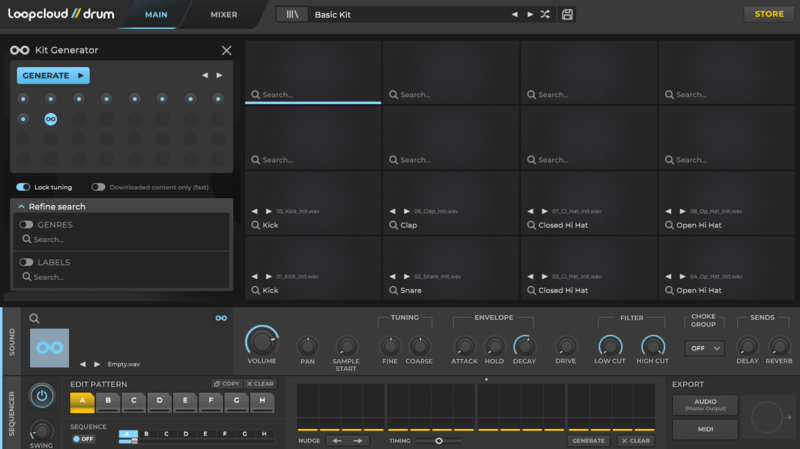Image resolution: width=800 pixels, height=449 pixels.
Task: Go to next preset after Basic Kit
Action: (x=529, y=15)
